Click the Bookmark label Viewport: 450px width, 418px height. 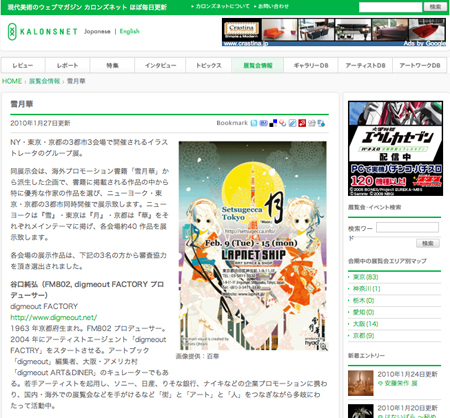[x=232, y=123]
